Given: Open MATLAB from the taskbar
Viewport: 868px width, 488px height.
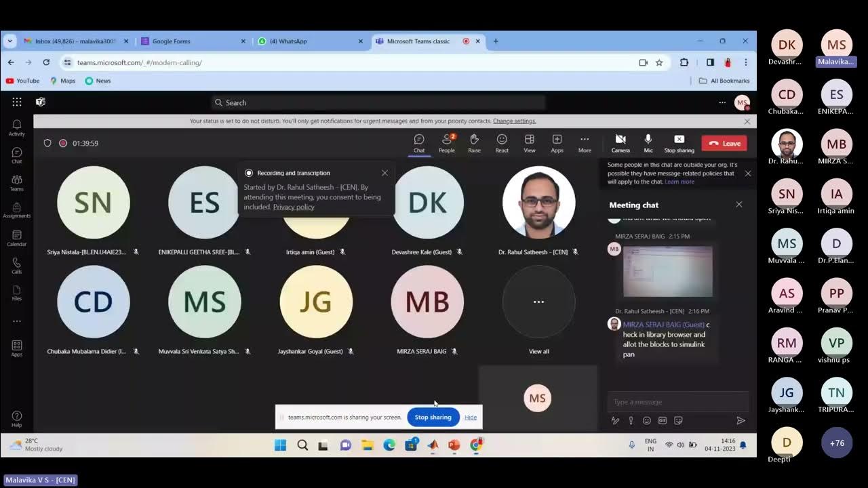Looking at the screenshot, I should (433, 445).
